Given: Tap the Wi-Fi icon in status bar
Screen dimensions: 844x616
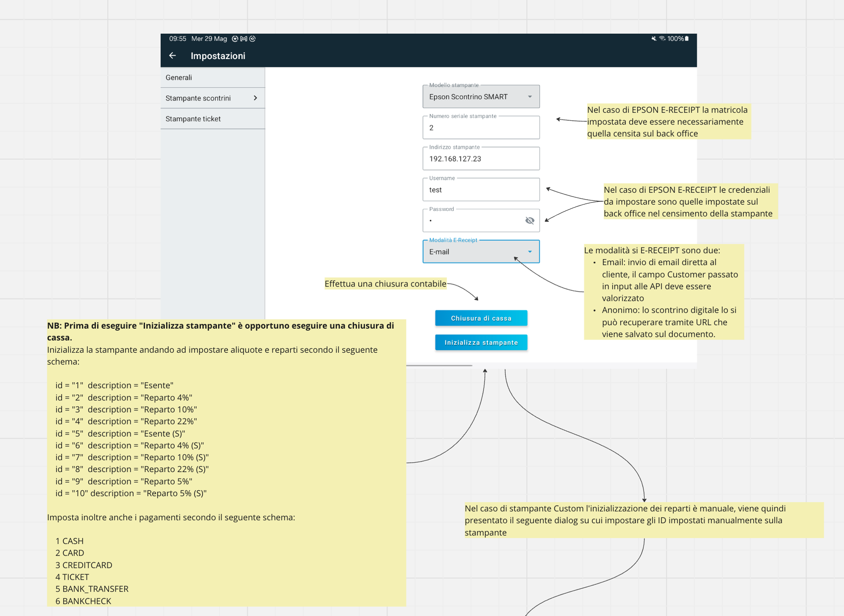Looking at the screenshot, I should pyautogui.click(x=663, y=38).
